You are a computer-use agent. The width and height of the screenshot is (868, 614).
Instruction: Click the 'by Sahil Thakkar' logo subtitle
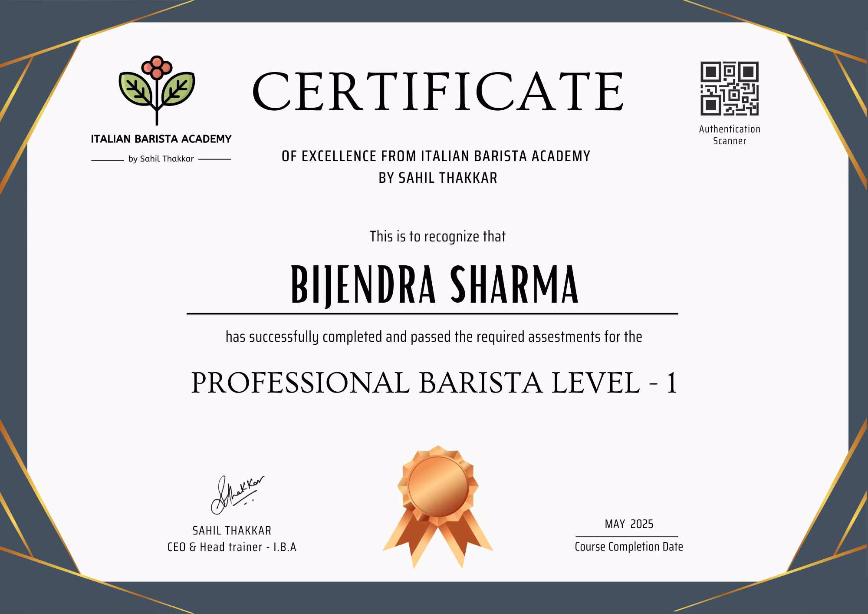coord(161,159)
